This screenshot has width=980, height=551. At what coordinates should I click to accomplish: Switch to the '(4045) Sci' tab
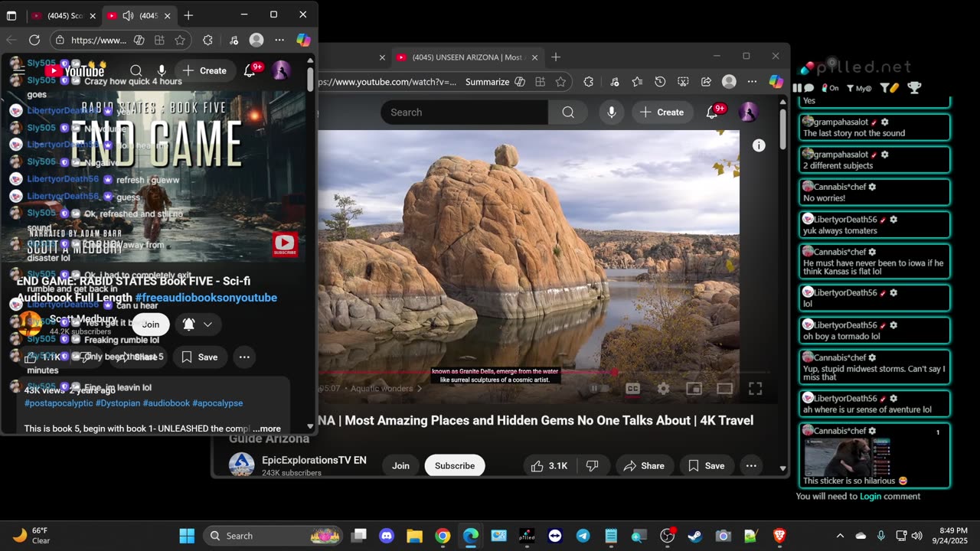(x=64, y=15)
